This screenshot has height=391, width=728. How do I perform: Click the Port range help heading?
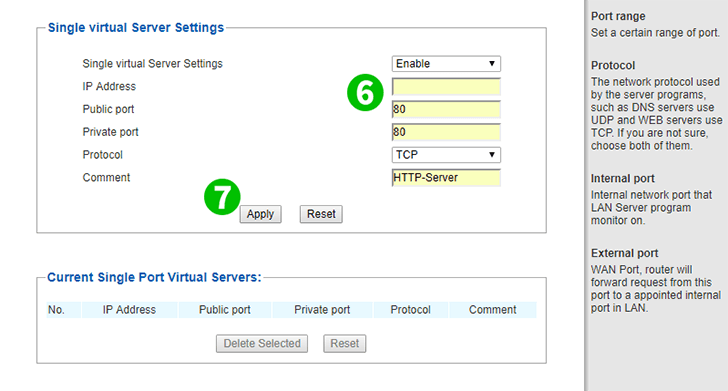618,16
